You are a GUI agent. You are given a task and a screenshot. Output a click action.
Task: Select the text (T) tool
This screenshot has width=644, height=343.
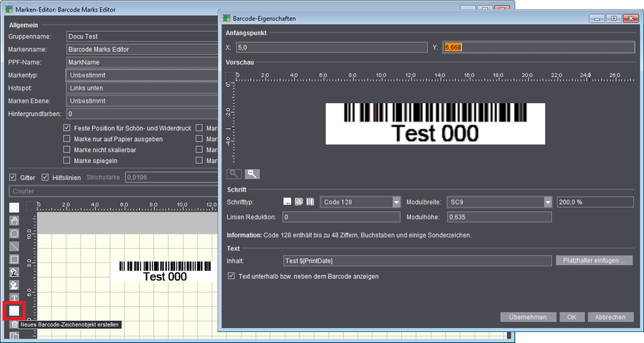(x=14, y=298)
